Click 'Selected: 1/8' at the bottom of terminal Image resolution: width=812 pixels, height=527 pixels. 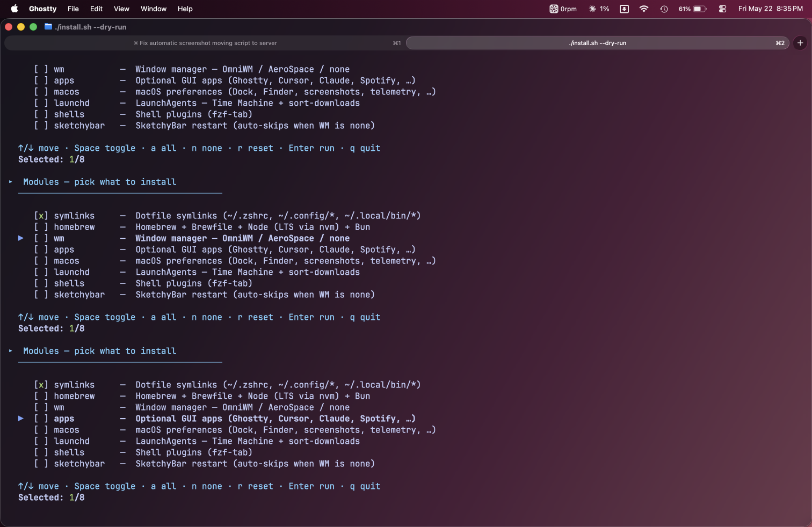(52, 497)
